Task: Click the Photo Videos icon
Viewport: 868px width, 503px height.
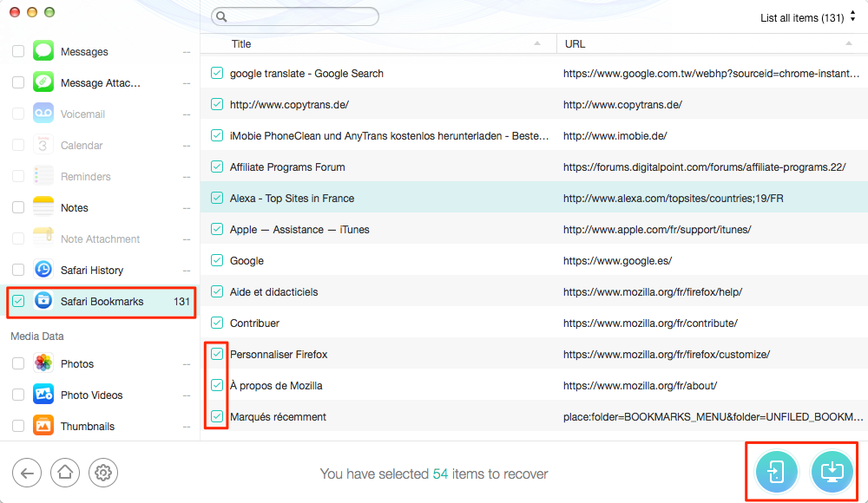Action: tap(43, 395)
